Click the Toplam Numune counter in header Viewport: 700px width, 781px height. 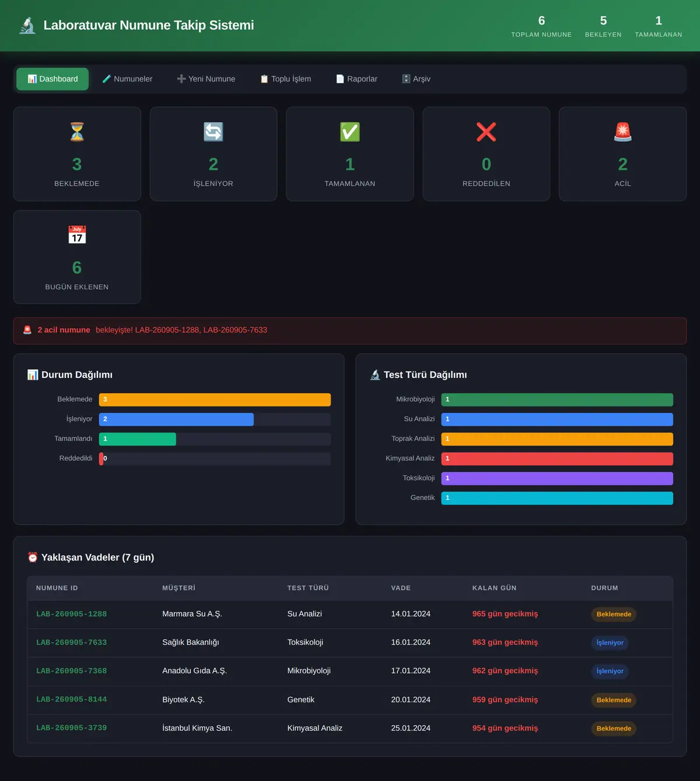[541, 26]
